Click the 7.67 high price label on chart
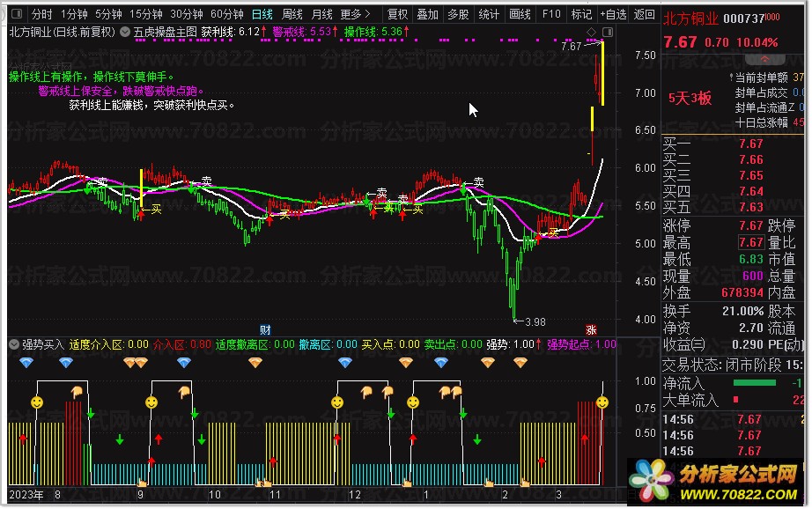 pyautogui.click(x=572, y=46)
